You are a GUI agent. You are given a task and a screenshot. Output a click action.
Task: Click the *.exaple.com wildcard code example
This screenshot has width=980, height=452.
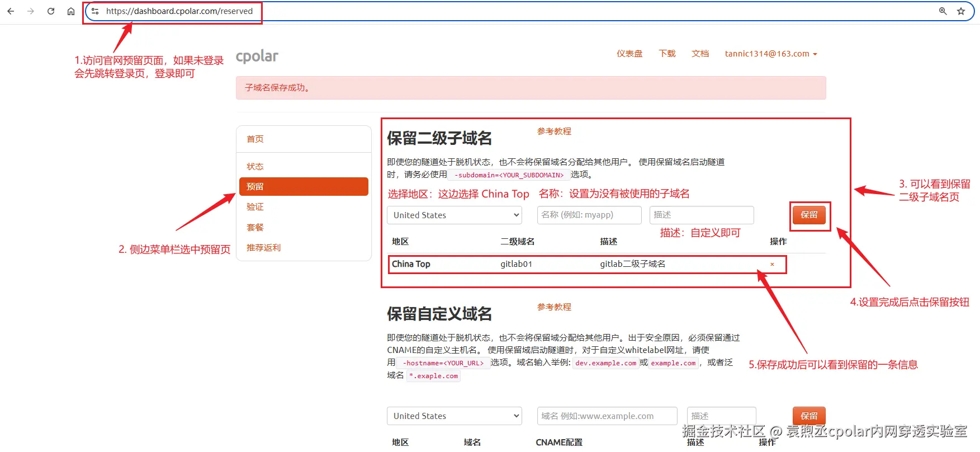coord(434,376)
